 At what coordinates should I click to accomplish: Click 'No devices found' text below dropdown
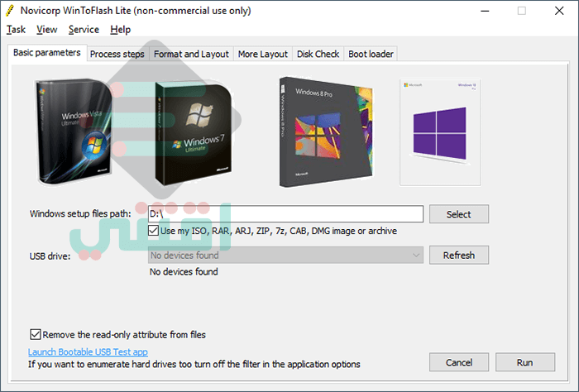184,272
